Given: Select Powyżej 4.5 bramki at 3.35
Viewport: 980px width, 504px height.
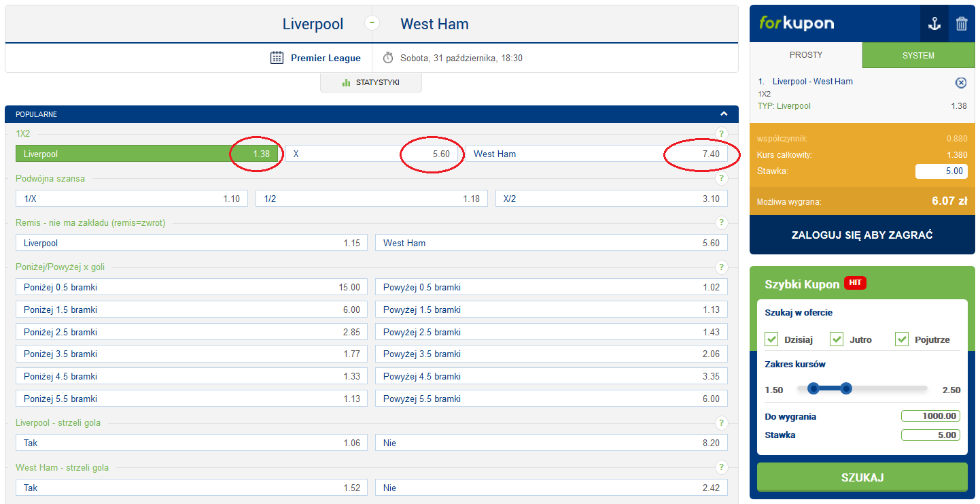Looking at the screenshot, I should (551, 376).
